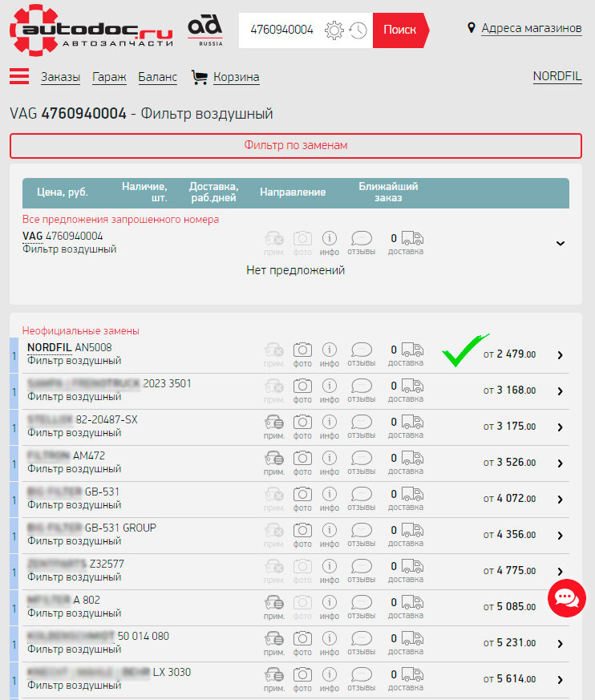Image resolution: width=595 pixels, height=700 pixels.
Task: Check delivery for GB-531 row
Action: coord(406,500)
